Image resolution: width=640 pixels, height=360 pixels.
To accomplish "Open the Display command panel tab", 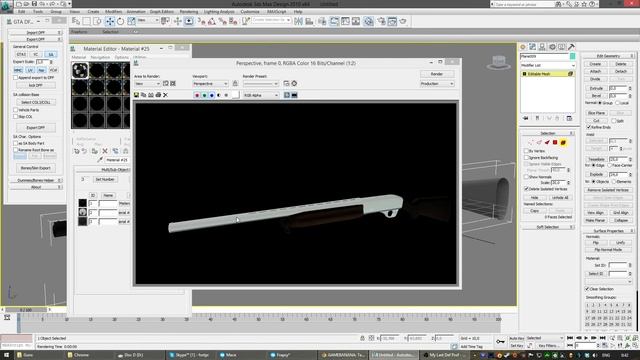I will (562, 47).
